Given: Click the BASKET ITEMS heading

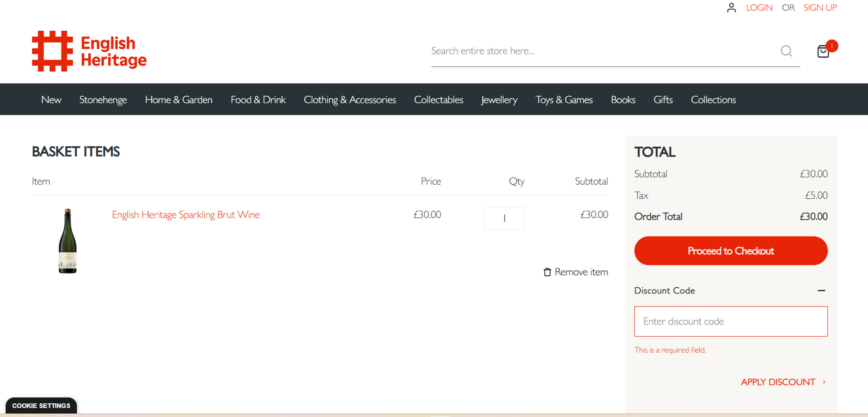Looking at the screenshot, I should (76, 152).
